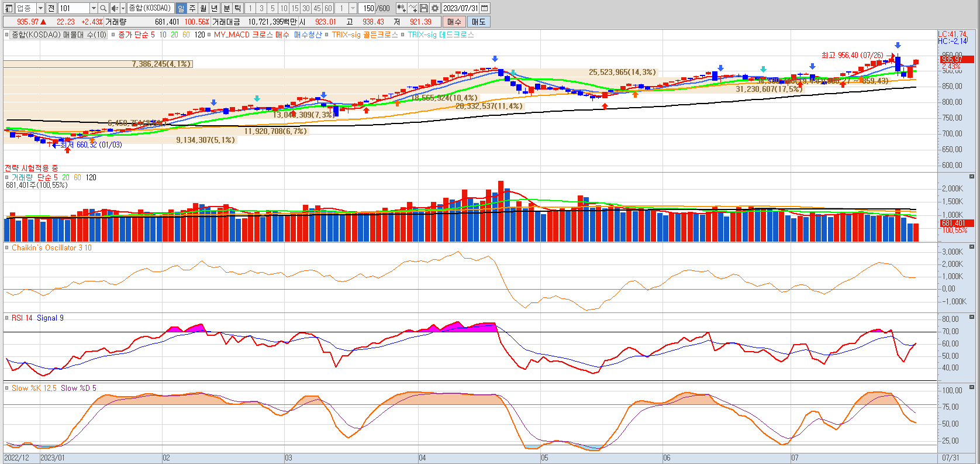Screen dimensions: 980x464
Task: Click the 최저 660.32 (01/03) label
Action: [91, 145]
